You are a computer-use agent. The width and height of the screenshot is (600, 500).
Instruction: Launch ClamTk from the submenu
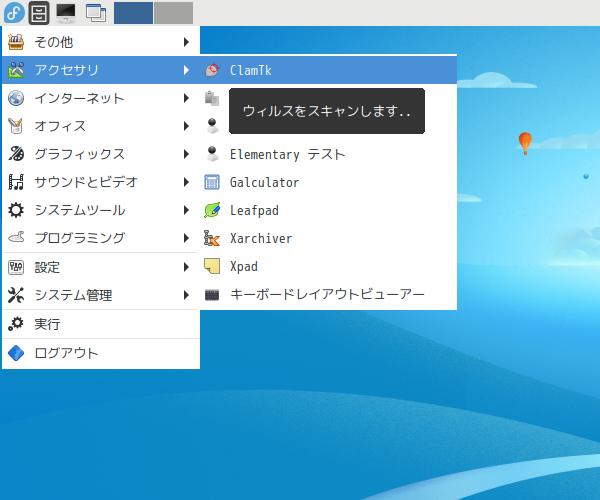[x=328, y=70]
